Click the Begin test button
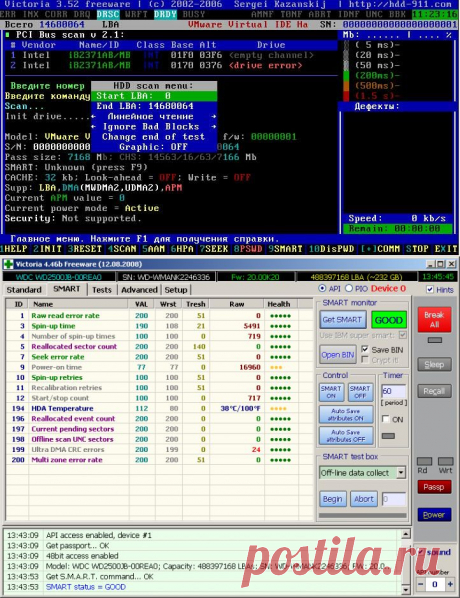This screenshot has height=598, width=460. 332,499
